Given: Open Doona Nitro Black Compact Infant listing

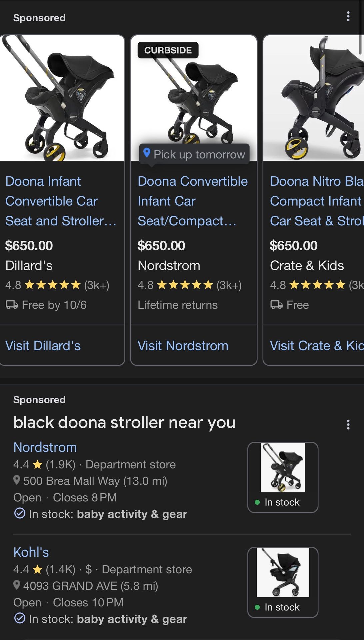Looking at the screenshot, I should pos(316,201).
